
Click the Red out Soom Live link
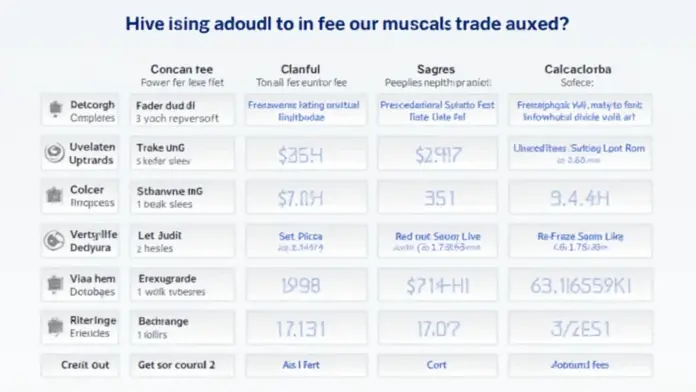[x=438, y=236]
